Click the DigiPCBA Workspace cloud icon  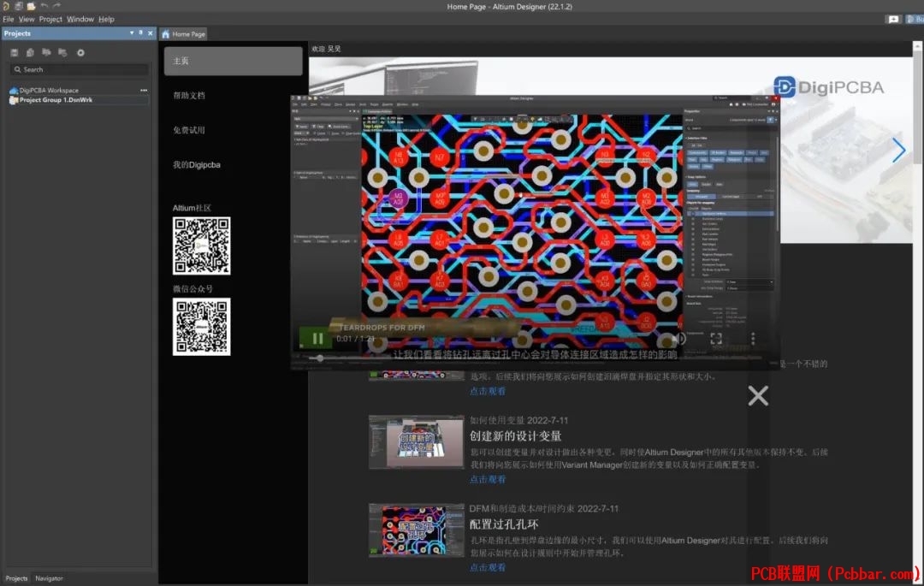pyautogui.click(x=14, y=91)
